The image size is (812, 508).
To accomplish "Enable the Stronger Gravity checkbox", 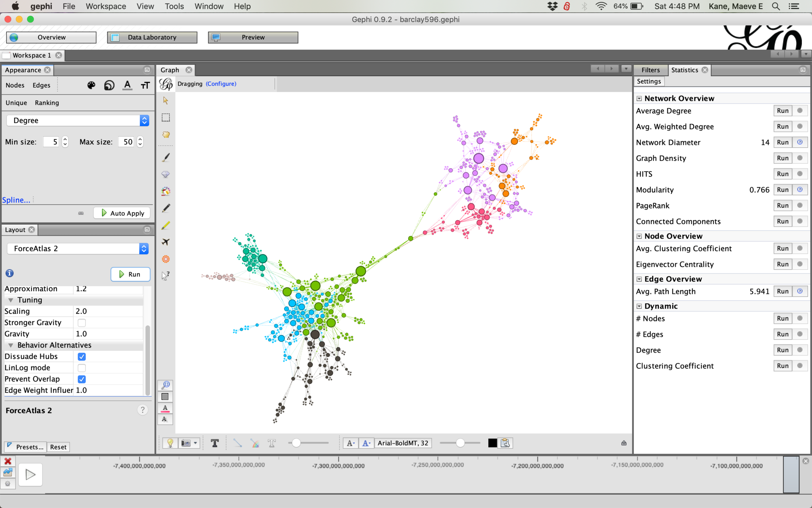I will tap(82, 322).
